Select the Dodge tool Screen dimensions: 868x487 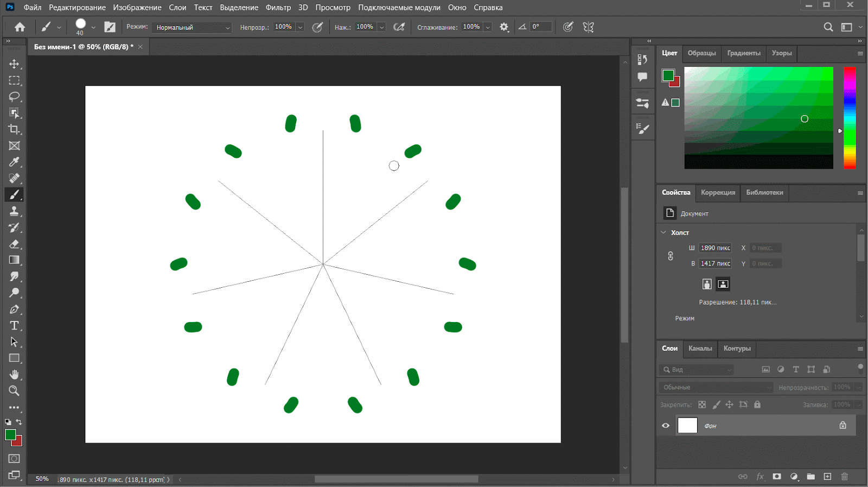[x=14, y=293]
